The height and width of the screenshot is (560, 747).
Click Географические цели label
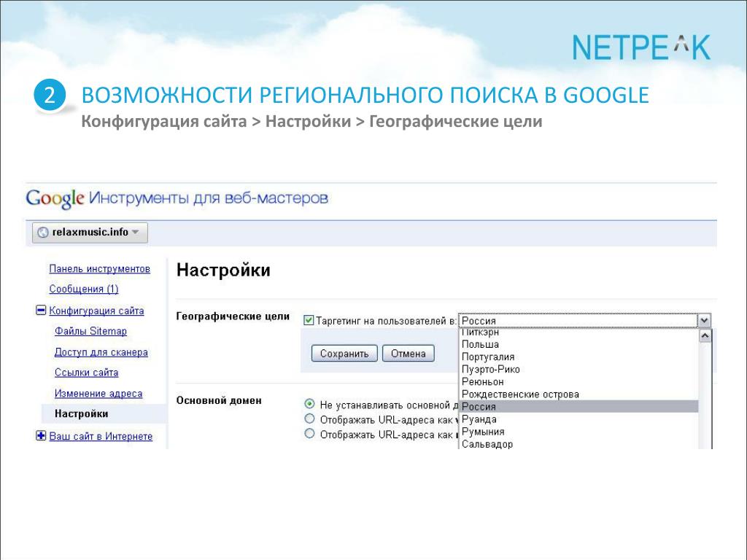point(233,316)
